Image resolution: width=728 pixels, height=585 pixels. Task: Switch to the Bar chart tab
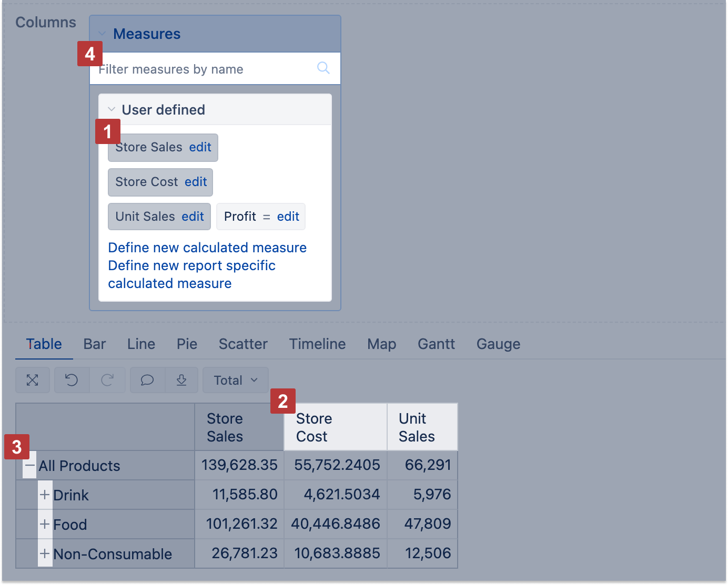click(95, 344)
